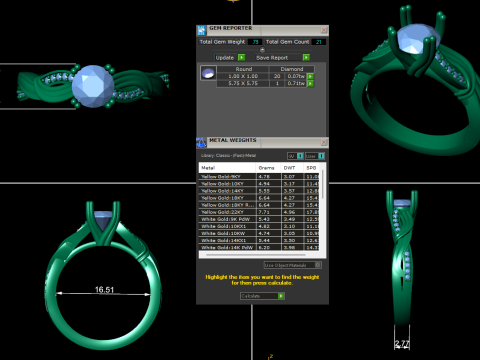Click the 0.71tw weight cell
This screenshot has height=360, width=480.
[x=296, y=83]
